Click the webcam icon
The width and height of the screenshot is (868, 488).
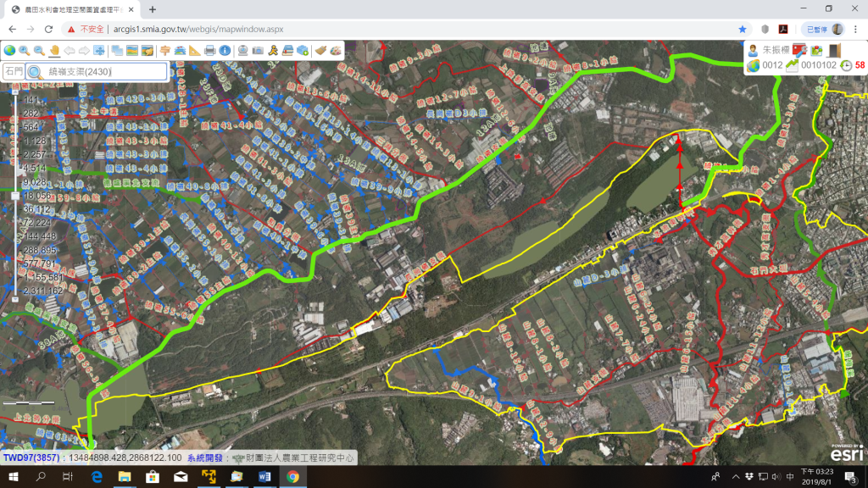(x=243, y=50)
